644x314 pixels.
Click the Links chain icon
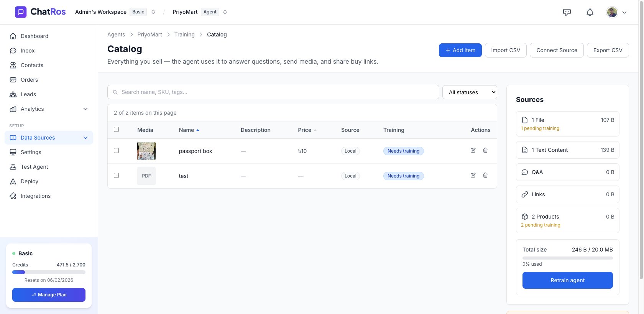pyautogui.click(x=525, y=194)
